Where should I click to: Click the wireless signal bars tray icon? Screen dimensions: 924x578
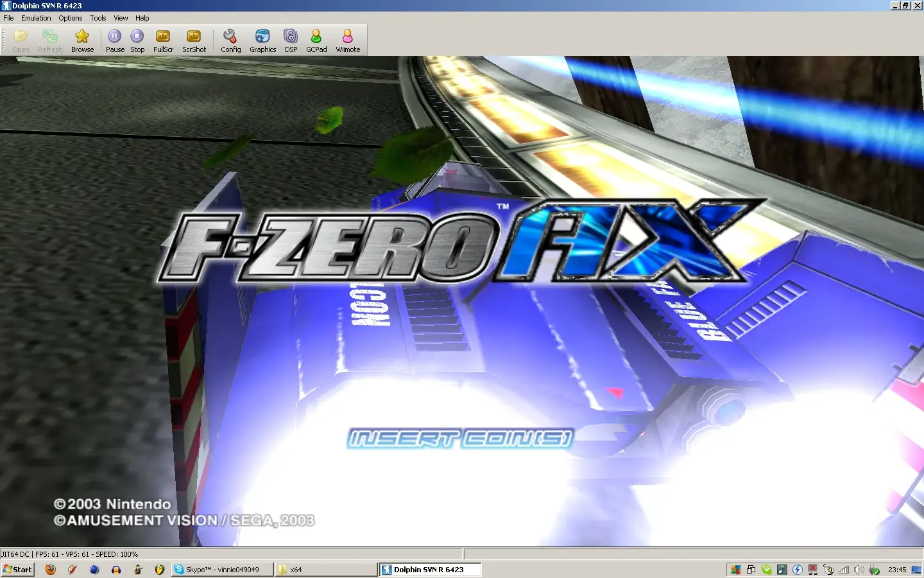click(844, 570)
